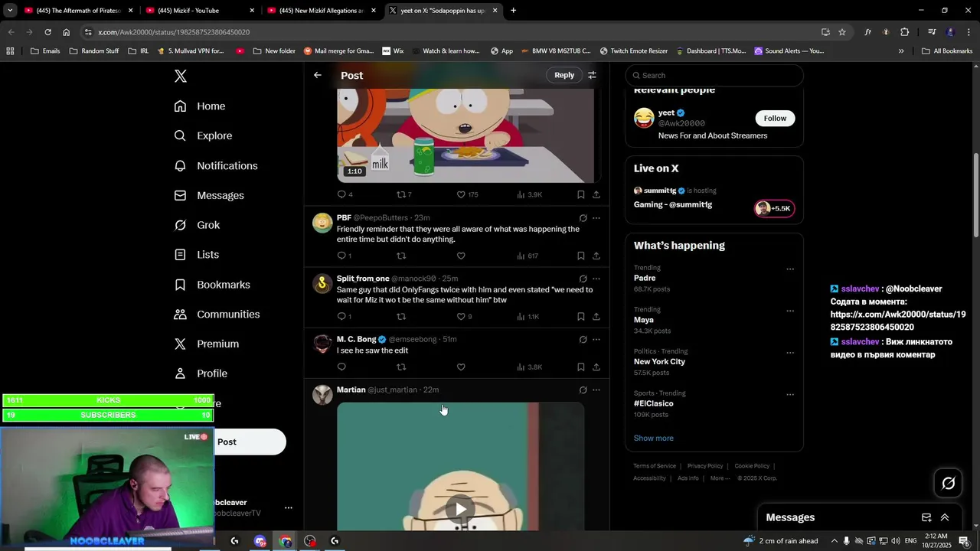980x551 pixels.
Task: Click the Search X input field
Action: pyautogui.click(x=714, y=75)
